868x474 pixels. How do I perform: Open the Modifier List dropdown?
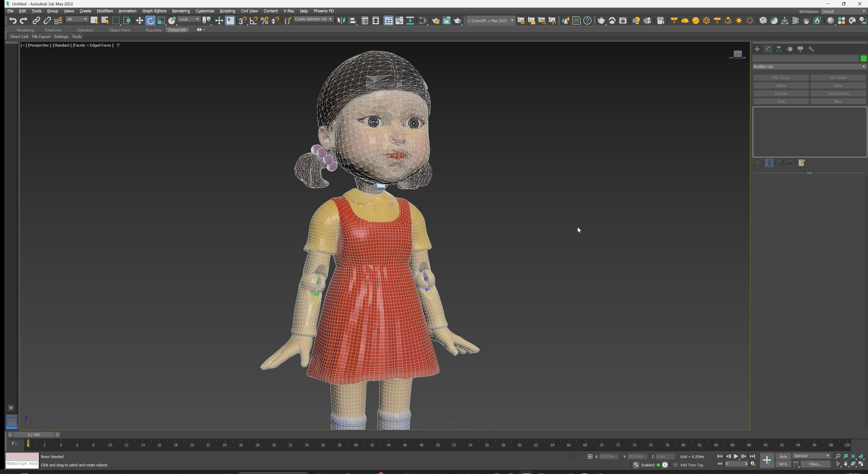point(809,67)
